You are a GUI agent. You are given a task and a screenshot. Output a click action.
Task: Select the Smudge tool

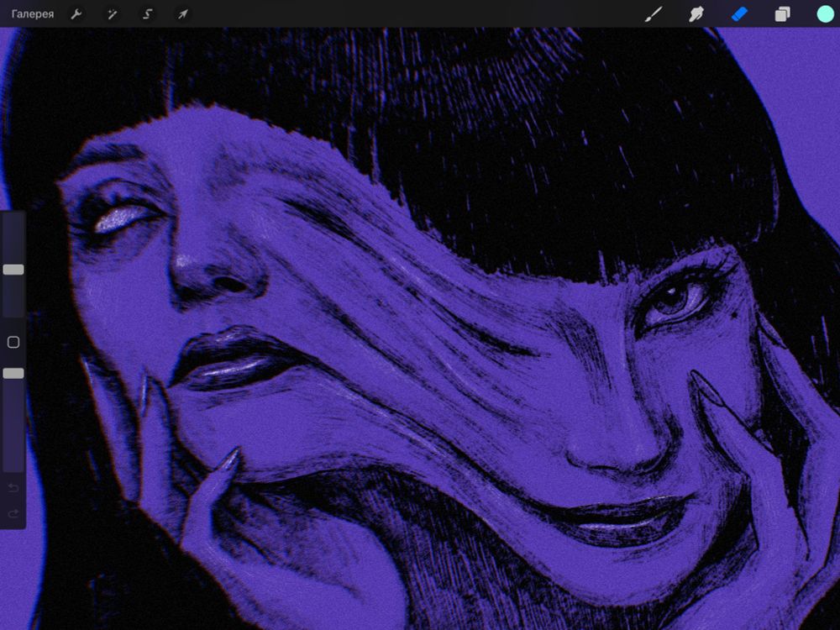pos(696,14)
